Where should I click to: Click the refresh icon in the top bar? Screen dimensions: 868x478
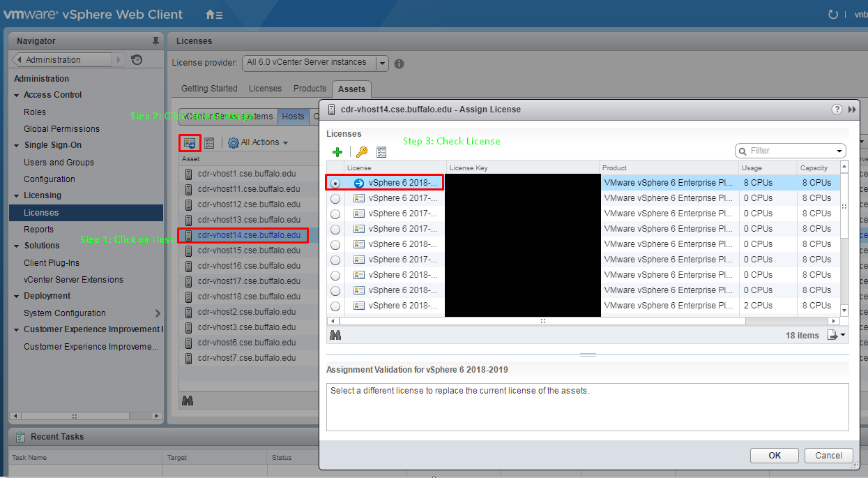tap(832, 15)
